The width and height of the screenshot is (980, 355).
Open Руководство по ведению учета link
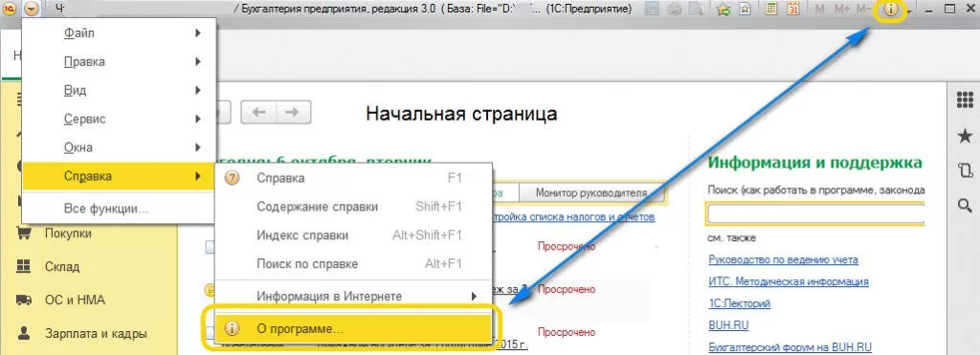point(783,259)
